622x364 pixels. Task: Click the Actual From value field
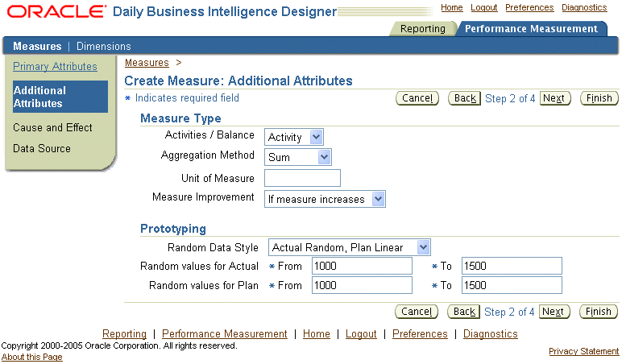pos(361,266)
